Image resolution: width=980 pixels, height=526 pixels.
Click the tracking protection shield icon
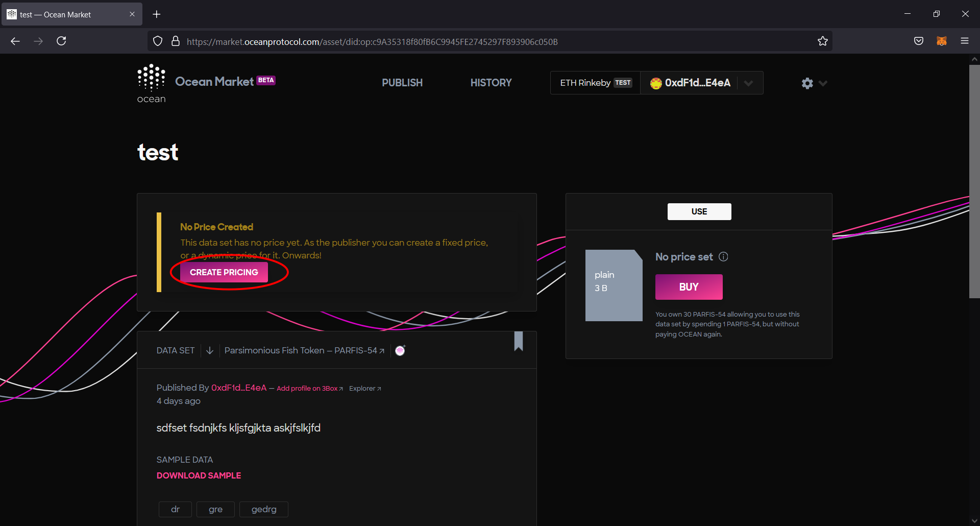[x=158, y=41]
